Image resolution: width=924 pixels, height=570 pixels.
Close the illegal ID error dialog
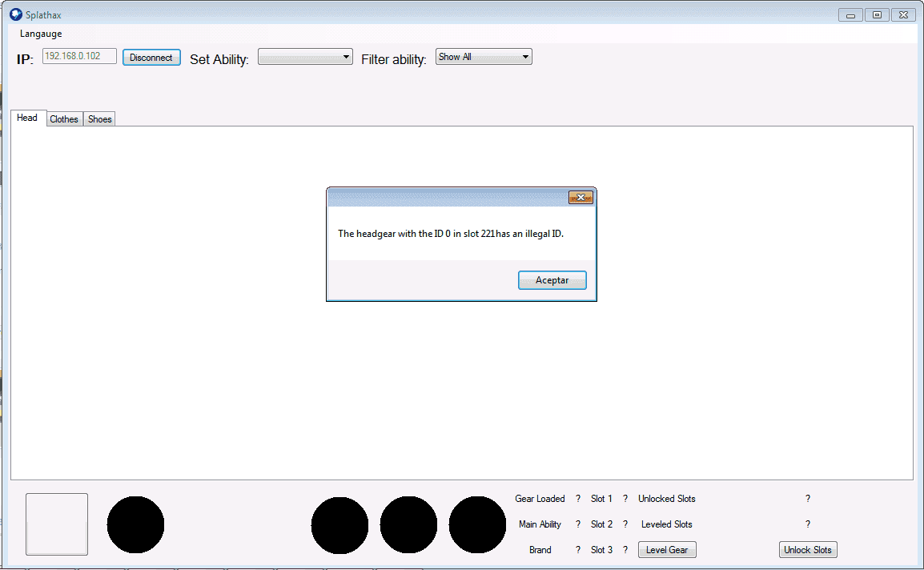581,198
